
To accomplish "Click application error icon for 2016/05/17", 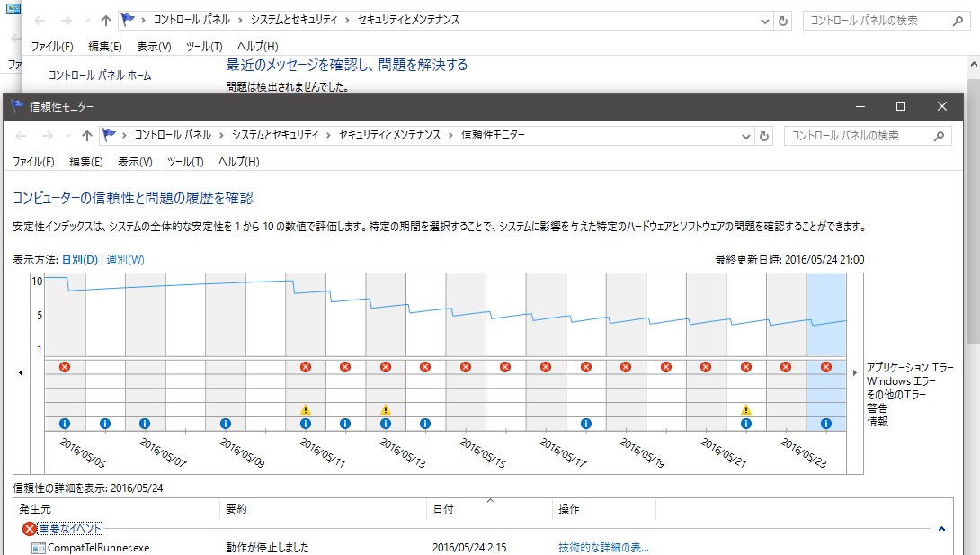I will (546, 367).
